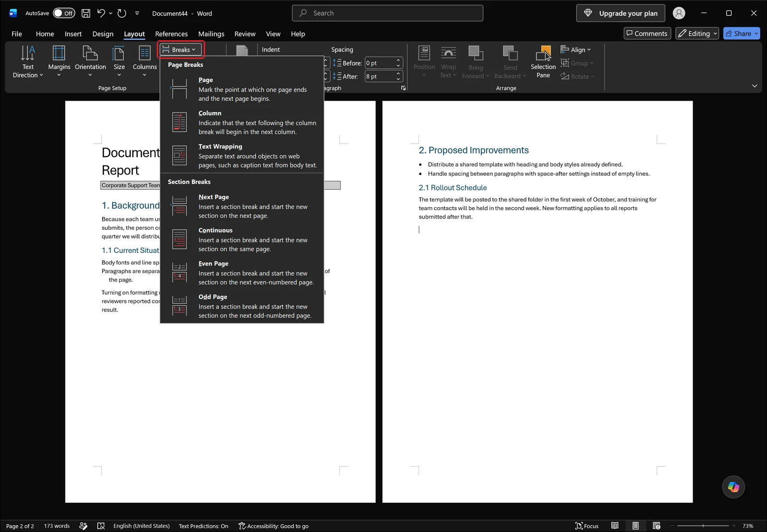Switch to Read Mode view
Viewport: 767px width, 532px height.
coord(615,526)
